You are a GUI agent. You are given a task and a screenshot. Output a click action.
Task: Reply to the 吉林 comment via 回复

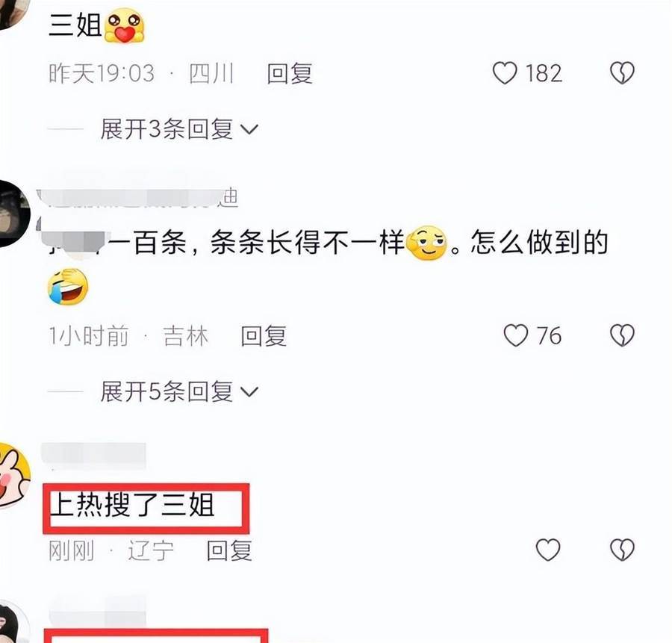coord(264,335)
